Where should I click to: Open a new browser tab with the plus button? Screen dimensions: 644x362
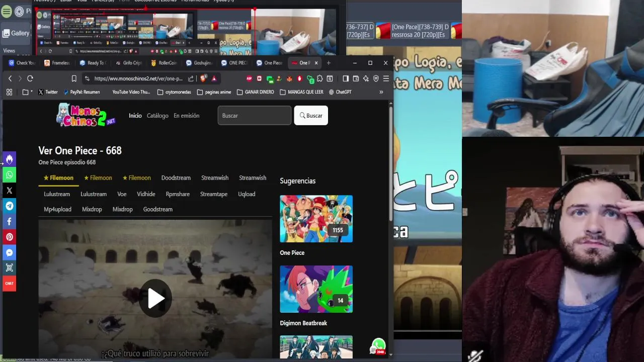[329, 63]
